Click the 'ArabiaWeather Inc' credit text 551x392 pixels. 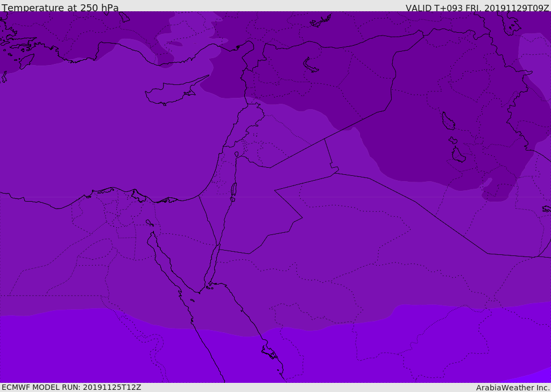[x=513, y=388]
